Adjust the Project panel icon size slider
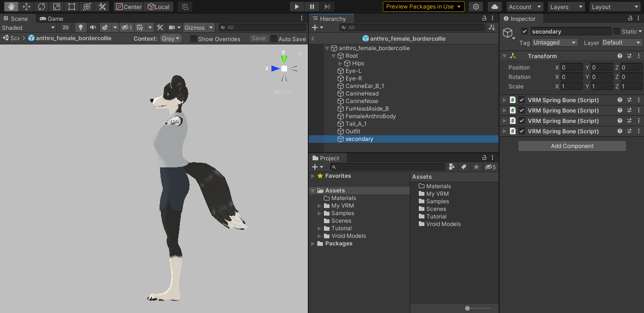This screenshot has width=644, height=313. (x=467, y=308)
